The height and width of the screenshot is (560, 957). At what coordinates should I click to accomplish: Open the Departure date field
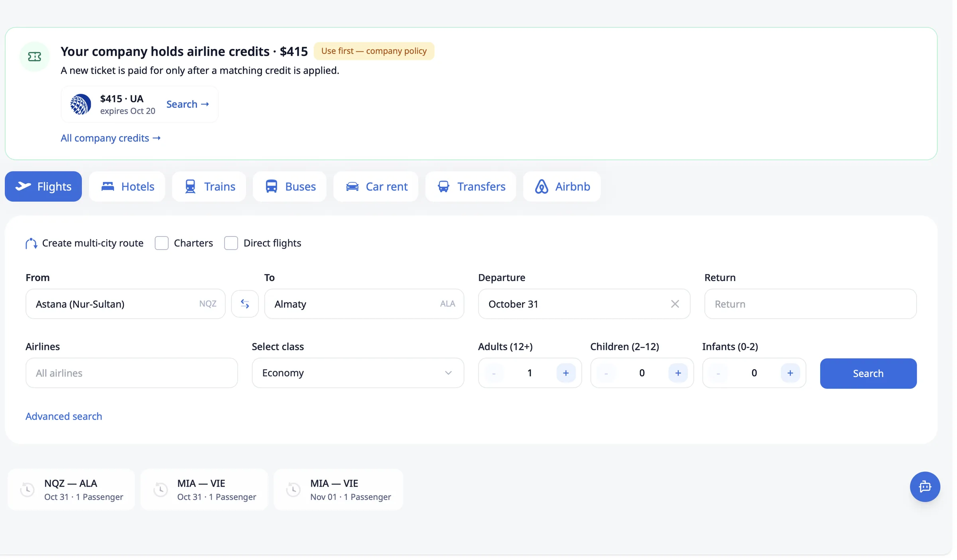584,304
